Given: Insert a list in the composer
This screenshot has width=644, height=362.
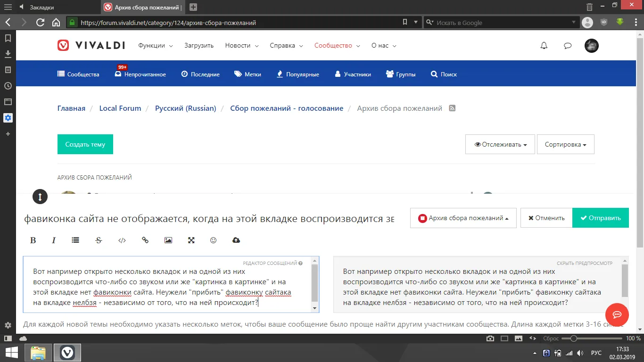Looking at the screenshot, I should (x=75, y=240).
